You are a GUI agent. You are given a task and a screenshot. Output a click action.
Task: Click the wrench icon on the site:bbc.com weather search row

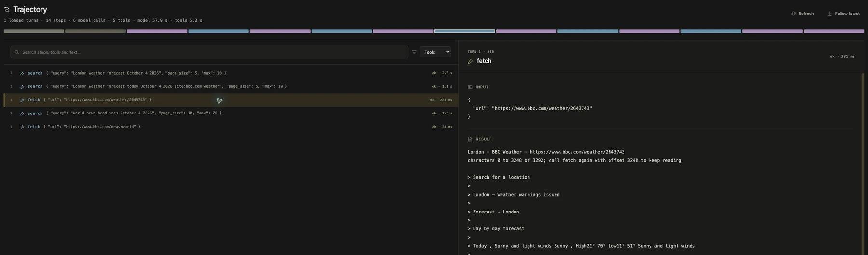tap(22, 87)
